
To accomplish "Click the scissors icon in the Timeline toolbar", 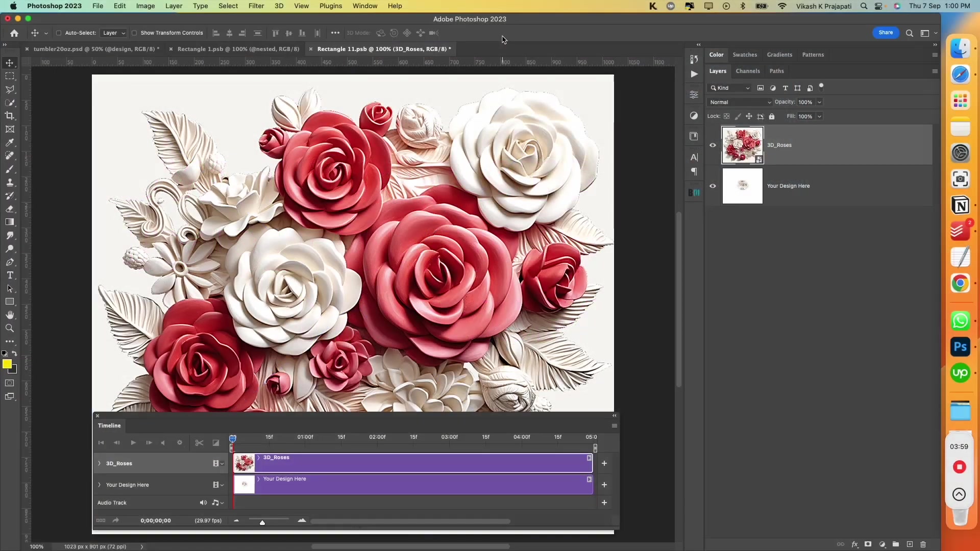I will (x=199, y=442).
